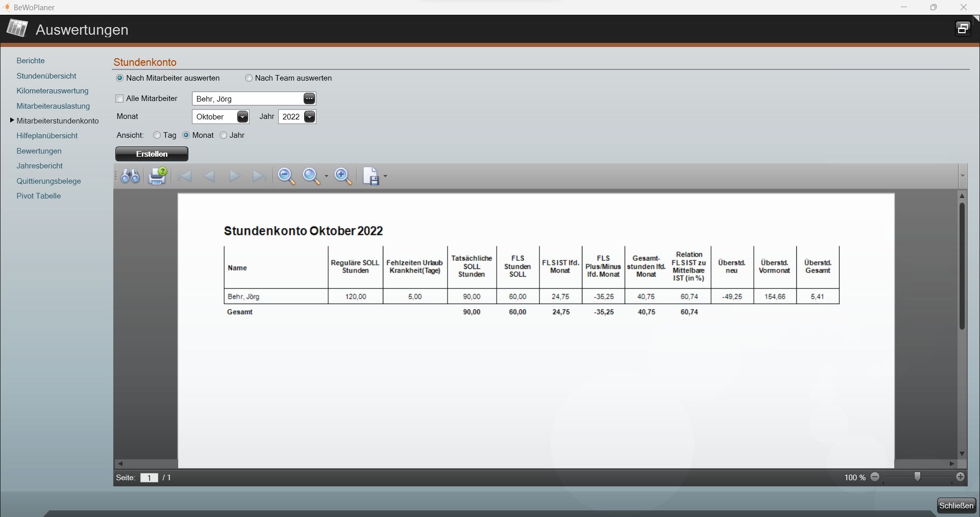
Task: Go to last page of report
Action: [259, 177]
